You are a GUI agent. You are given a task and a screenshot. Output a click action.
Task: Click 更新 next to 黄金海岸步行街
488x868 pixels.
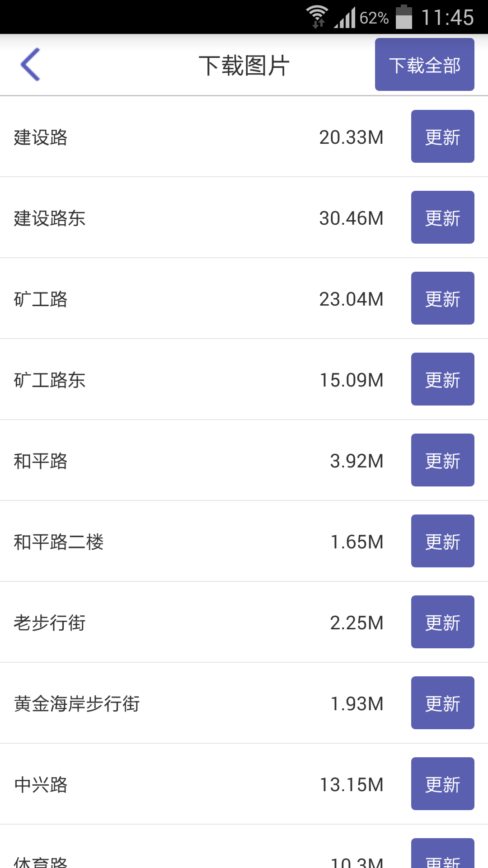click(x=442, y=703)
